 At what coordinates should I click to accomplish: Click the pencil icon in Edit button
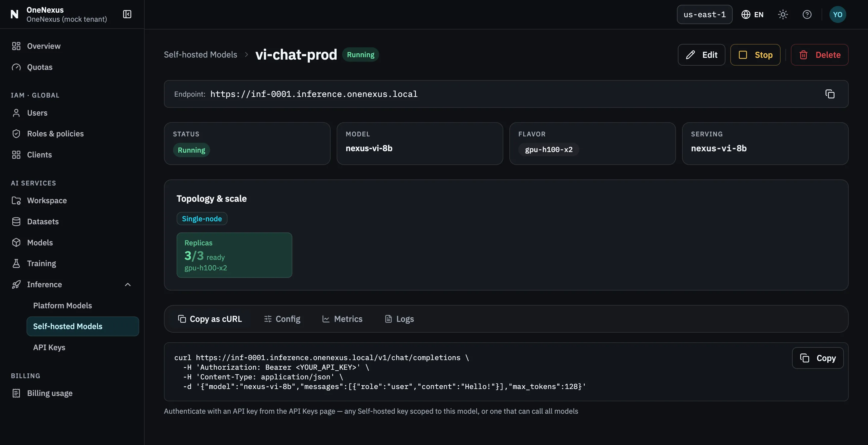coord(690,55)
